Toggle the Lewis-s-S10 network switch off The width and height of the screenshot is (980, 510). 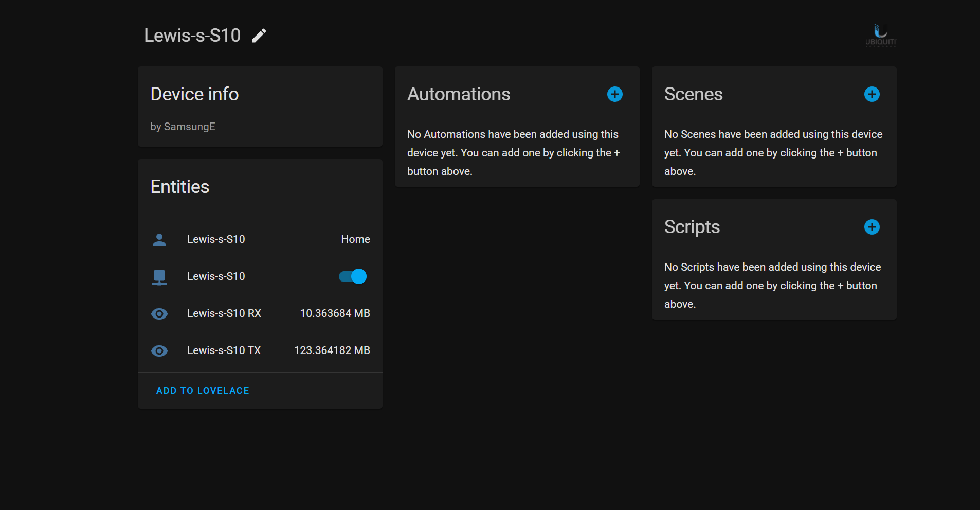(x=353, y=276)
